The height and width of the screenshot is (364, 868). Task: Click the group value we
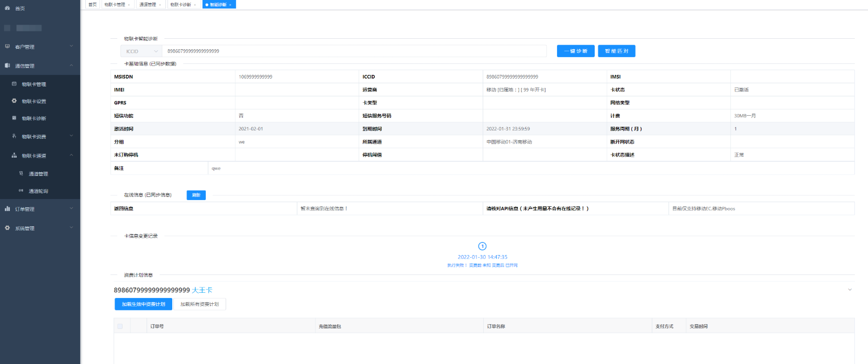pos(241,142)
